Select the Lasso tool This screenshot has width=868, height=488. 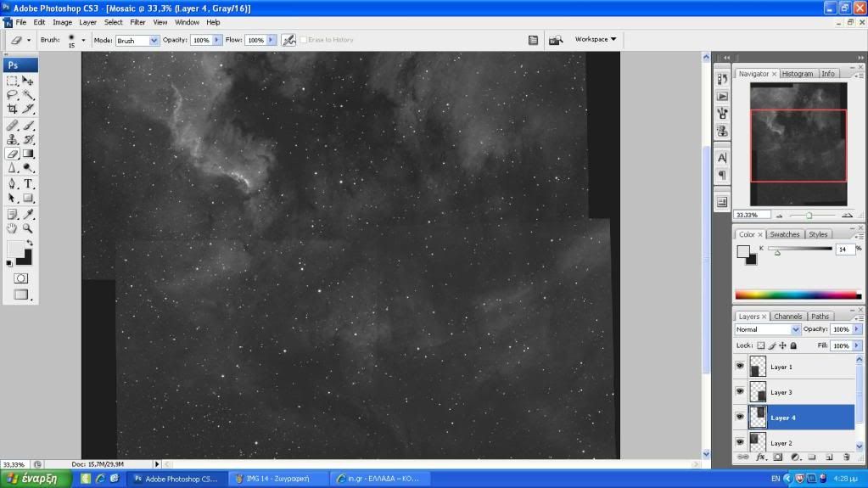(x=12, y=95)
